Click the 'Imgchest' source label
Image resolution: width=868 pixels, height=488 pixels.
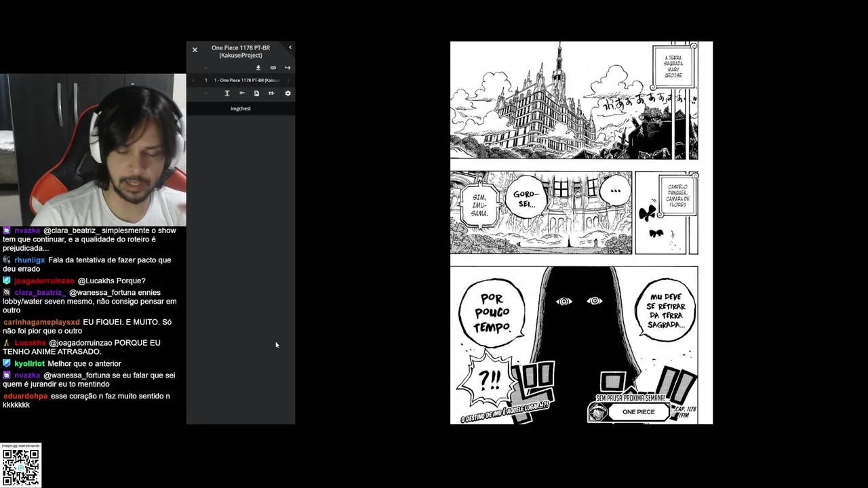[241, 108]
